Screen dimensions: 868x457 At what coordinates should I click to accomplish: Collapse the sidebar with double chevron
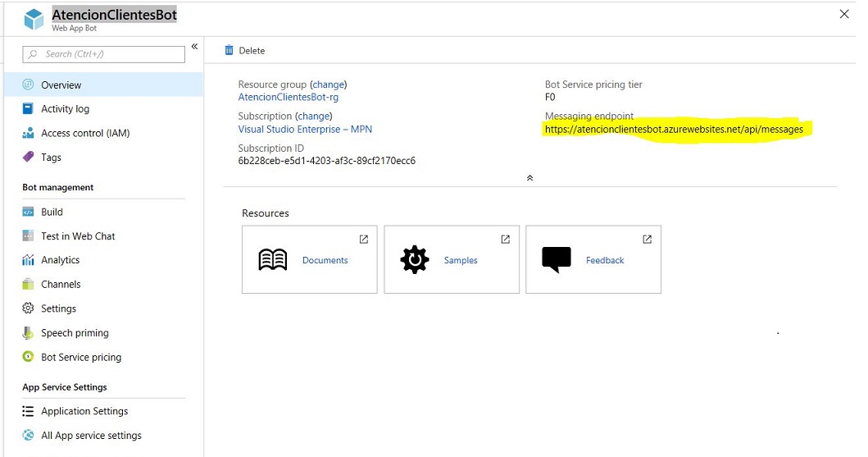point(194,47)
